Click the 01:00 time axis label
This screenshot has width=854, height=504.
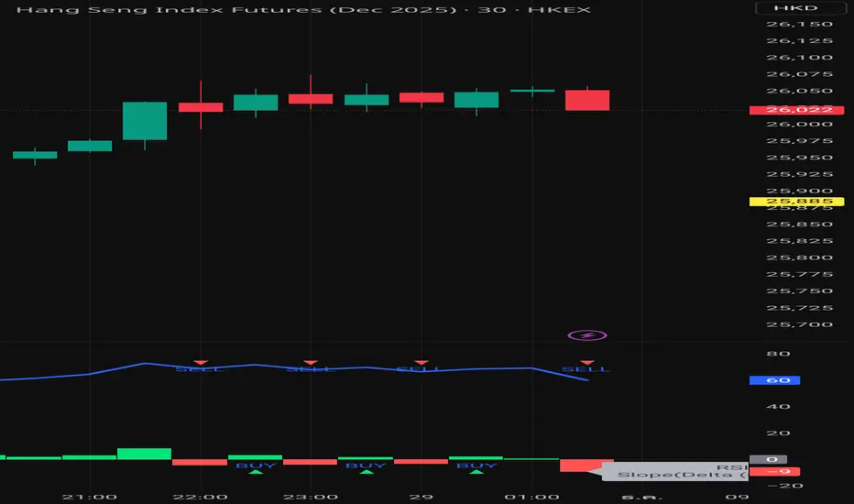pyautogui.click(x=532, y=497)
